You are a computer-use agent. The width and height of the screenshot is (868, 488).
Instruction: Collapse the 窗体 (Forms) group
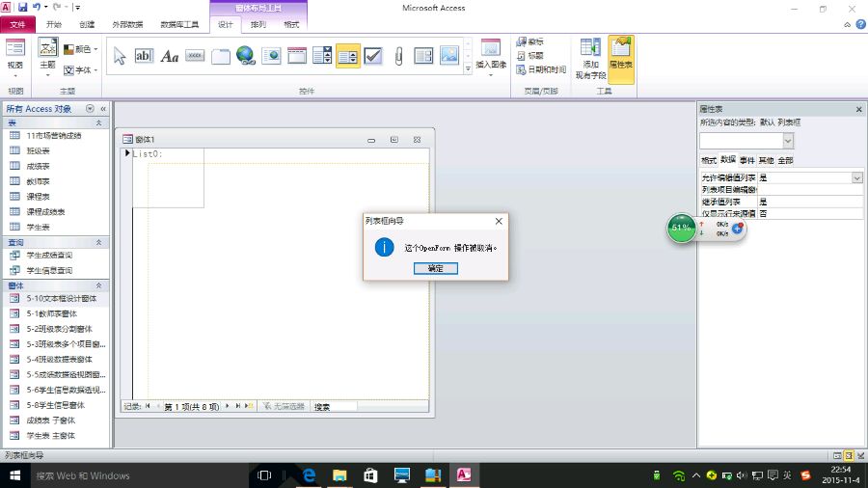click(x=98, y=285)
